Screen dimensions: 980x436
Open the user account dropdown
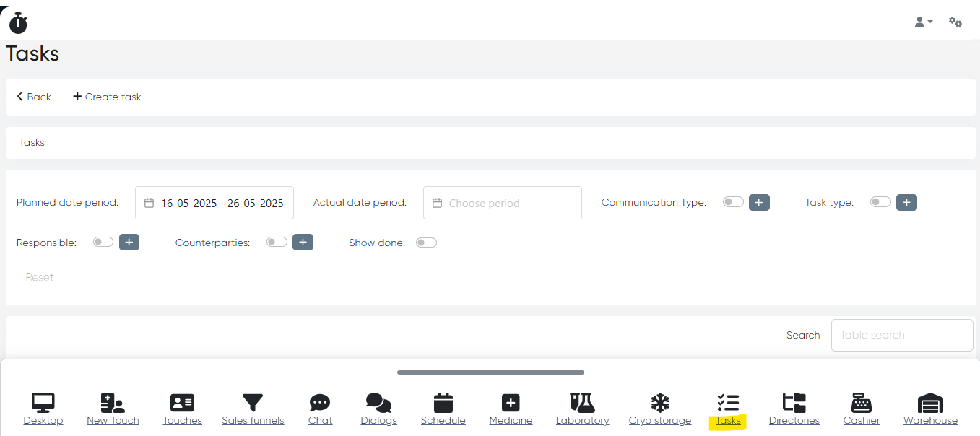pyautogui.click(x=924, y=22)
